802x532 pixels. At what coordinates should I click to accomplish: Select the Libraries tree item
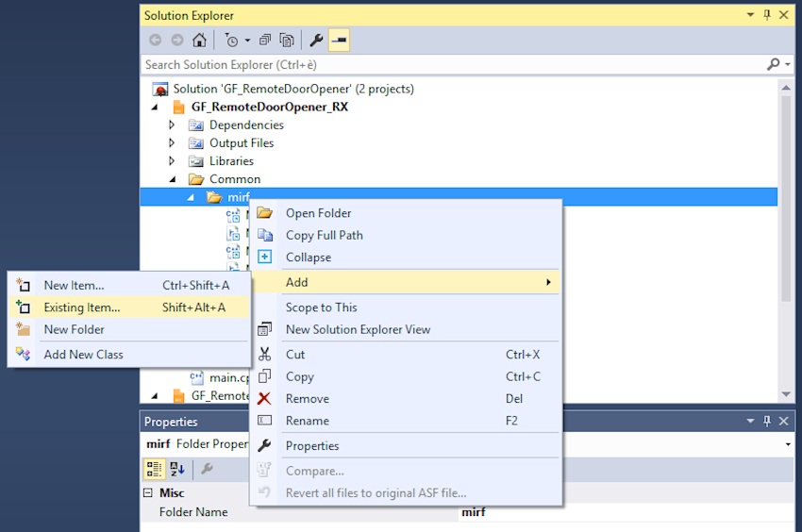[x=231, y=160]
